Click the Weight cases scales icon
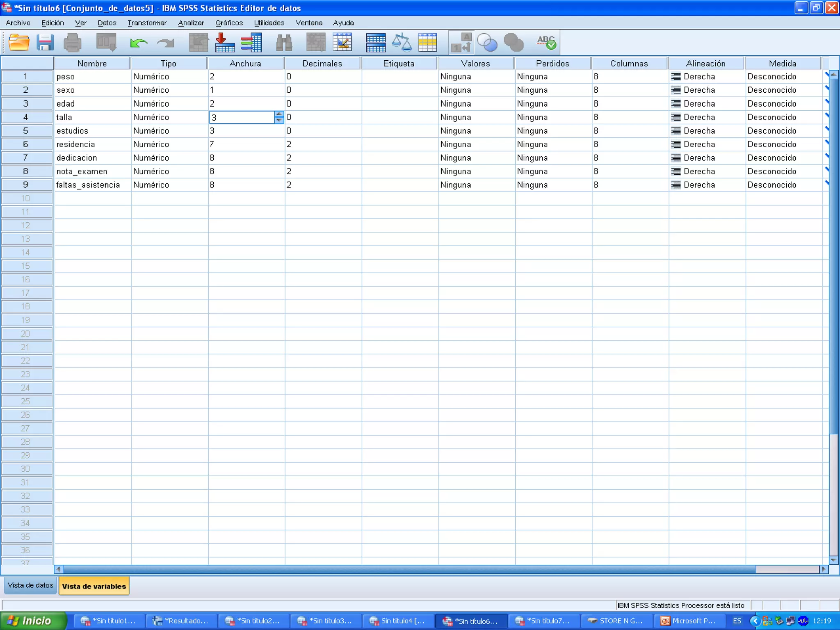Screen dimensions: 840x630 pyautogui.click(x=402, y=42)
